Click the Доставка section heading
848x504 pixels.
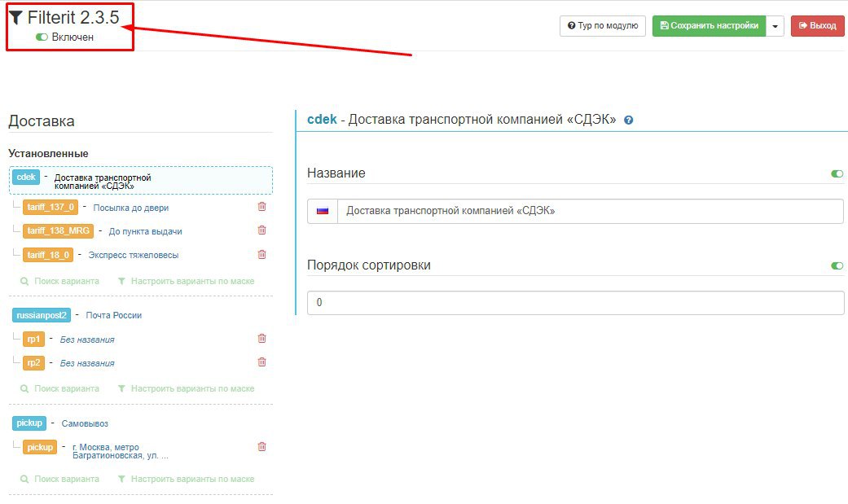[42, 121]
